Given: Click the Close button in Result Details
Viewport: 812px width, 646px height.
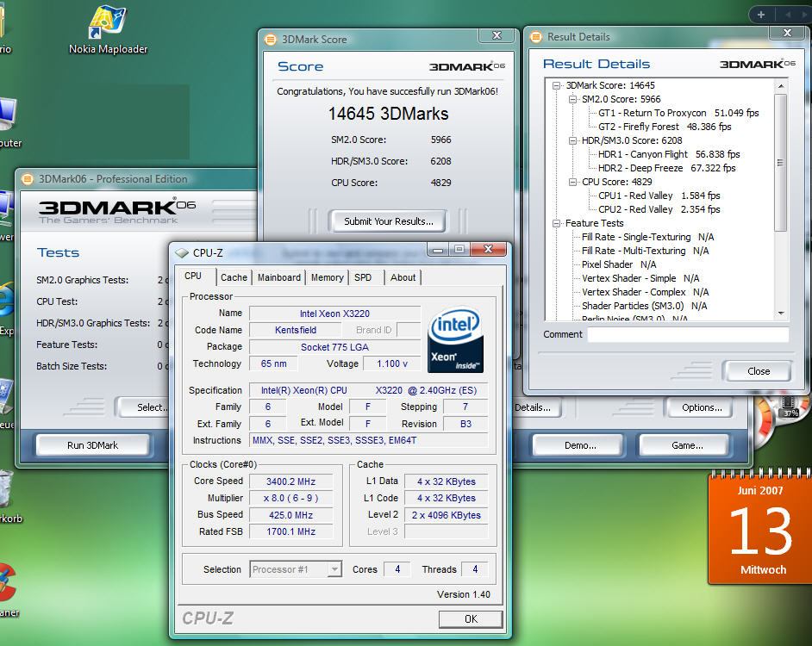Looking at the screenshot, I should coord(759,371).
